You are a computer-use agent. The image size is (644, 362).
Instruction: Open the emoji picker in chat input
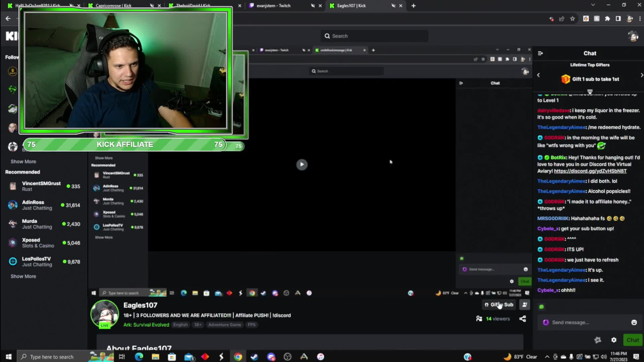(x=634, y=322)
